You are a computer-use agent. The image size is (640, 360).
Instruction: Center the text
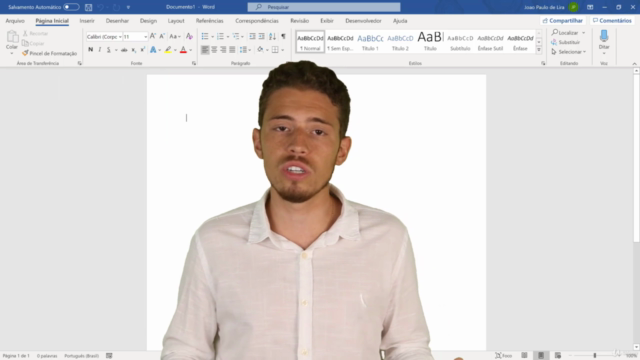coord(214,50)
